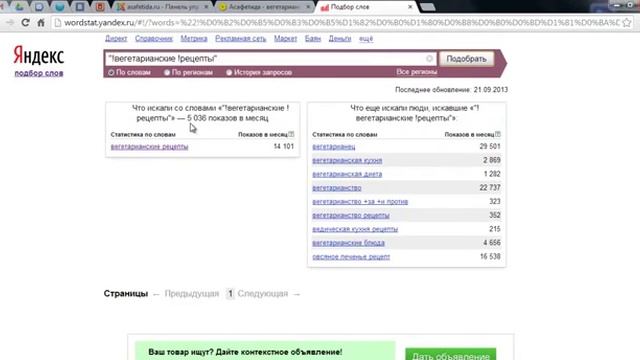
Task: Open the Маркет link
Action: 285,38
